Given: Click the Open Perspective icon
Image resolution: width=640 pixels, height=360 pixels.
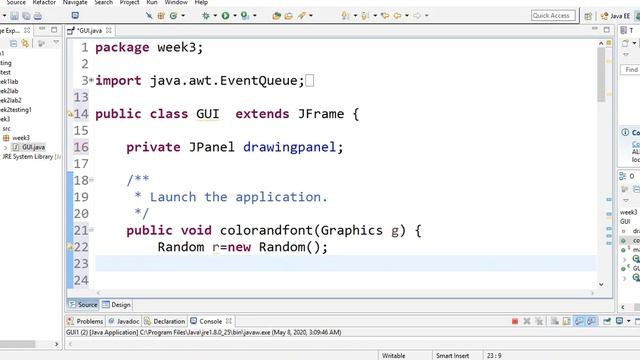Looking at the screenshot, I should 588,16.
